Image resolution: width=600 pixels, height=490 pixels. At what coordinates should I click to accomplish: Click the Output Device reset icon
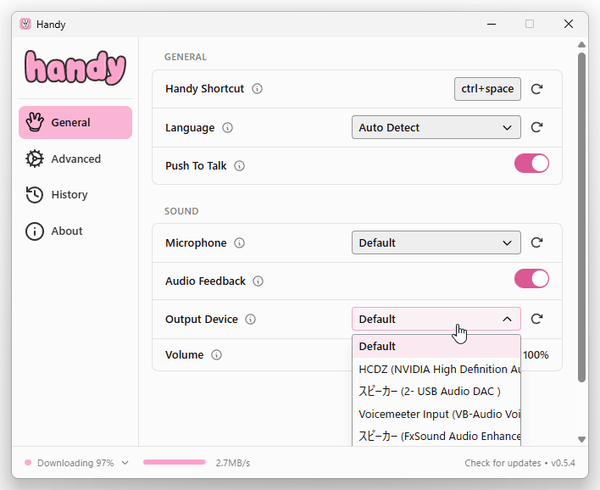pyautogui.click(x=537, y=319)
